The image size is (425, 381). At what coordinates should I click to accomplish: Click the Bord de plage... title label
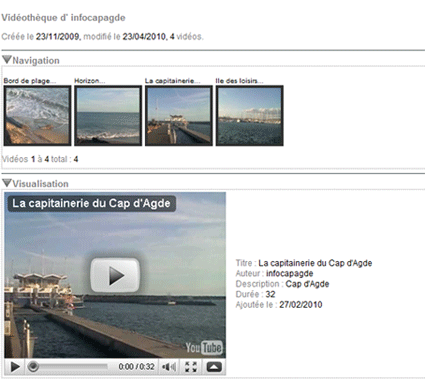[x=30, y=81]
